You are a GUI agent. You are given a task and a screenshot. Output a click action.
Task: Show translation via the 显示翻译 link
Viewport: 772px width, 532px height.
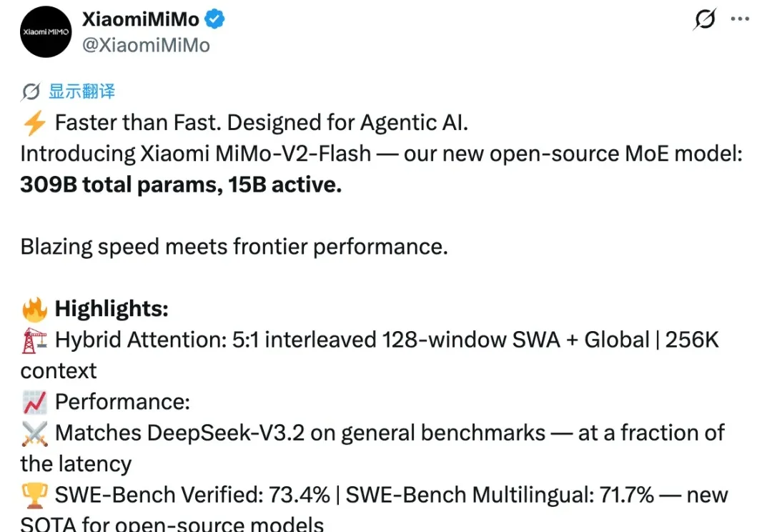(81, 92)
